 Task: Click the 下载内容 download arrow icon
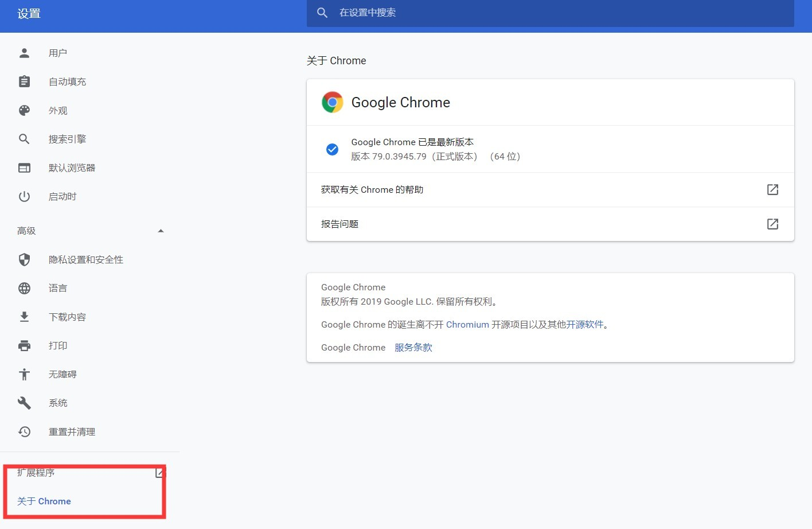[x=24, y=317]
